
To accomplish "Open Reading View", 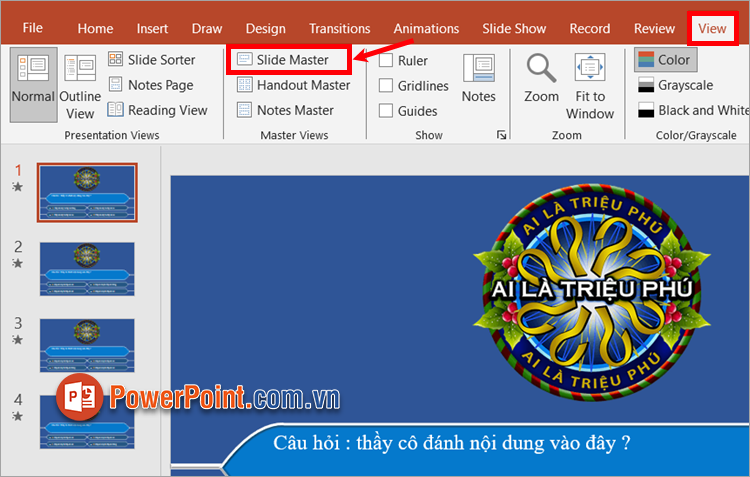I will (x=157, y=110).
